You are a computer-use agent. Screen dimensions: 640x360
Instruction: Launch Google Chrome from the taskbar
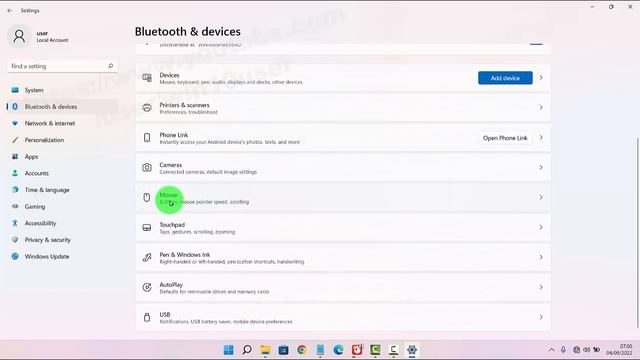pyautogui.click(x=302, y=350)
